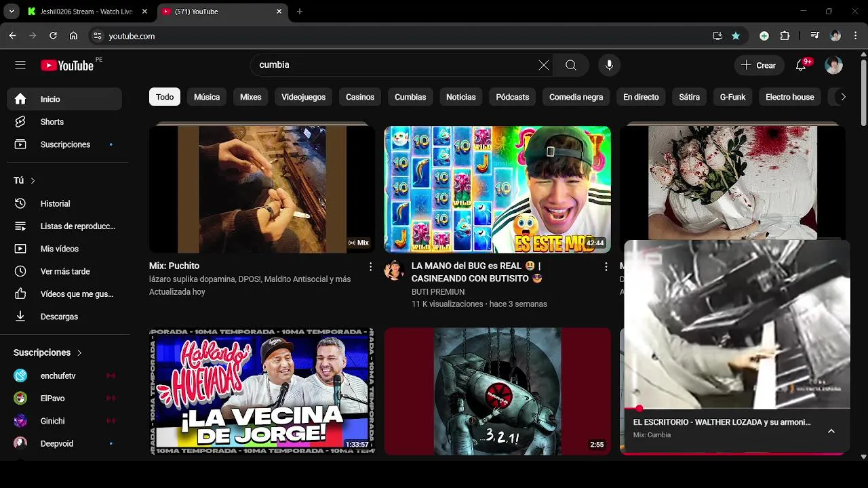Open Mis vídeos in the sidebar
The image size is (868, 488).
64,249
